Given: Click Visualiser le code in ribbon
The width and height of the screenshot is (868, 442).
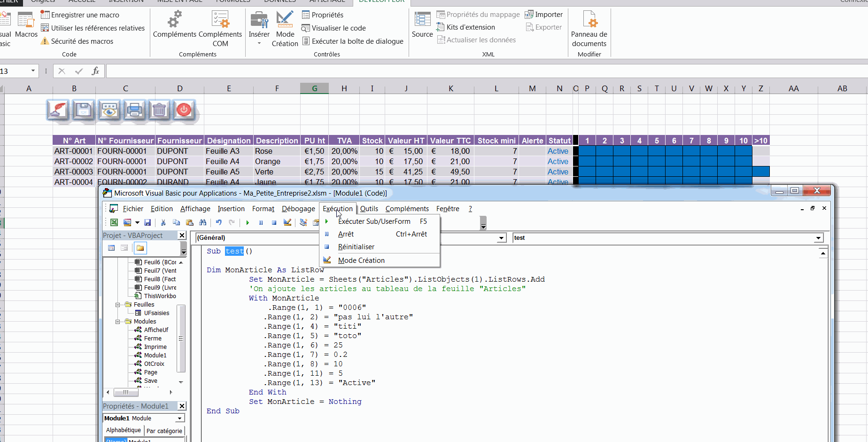Looking at the screenshot, I should [x=333, y=28].
